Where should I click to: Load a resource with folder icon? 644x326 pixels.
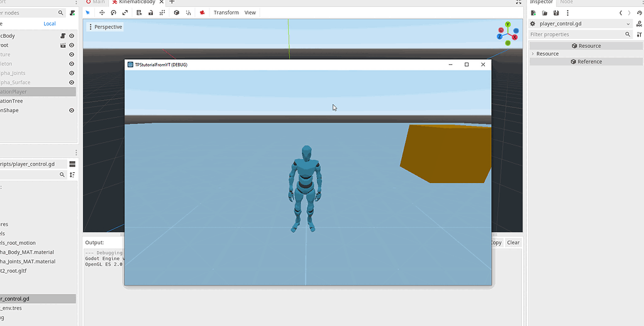tap(545, 13)
